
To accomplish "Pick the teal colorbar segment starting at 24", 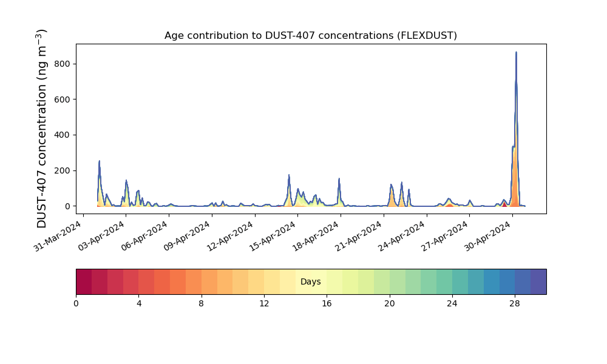I will click(460, 281).
